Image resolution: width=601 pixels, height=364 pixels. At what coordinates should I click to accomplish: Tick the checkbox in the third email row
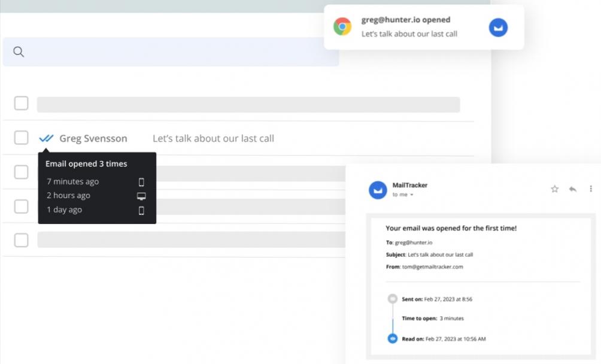click(21, 172)
